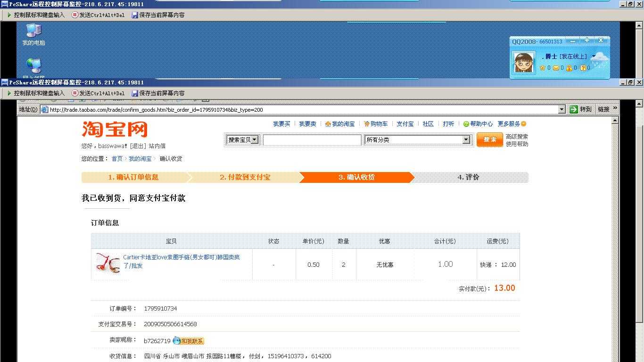This screenshot has width=644, height=362.
Task: Click the page icon in the address bar
Action: click(45, 110)
